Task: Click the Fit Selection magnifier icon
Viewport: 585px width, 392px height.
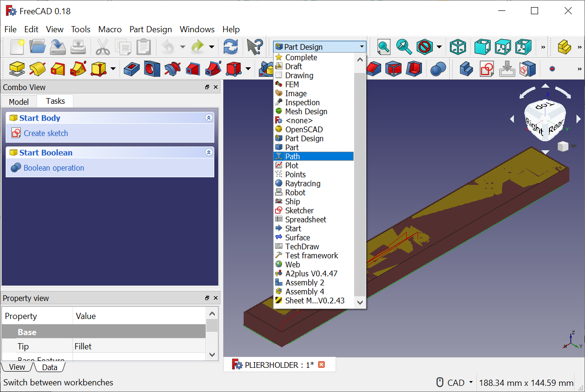Action: click(x=404, y=47)
